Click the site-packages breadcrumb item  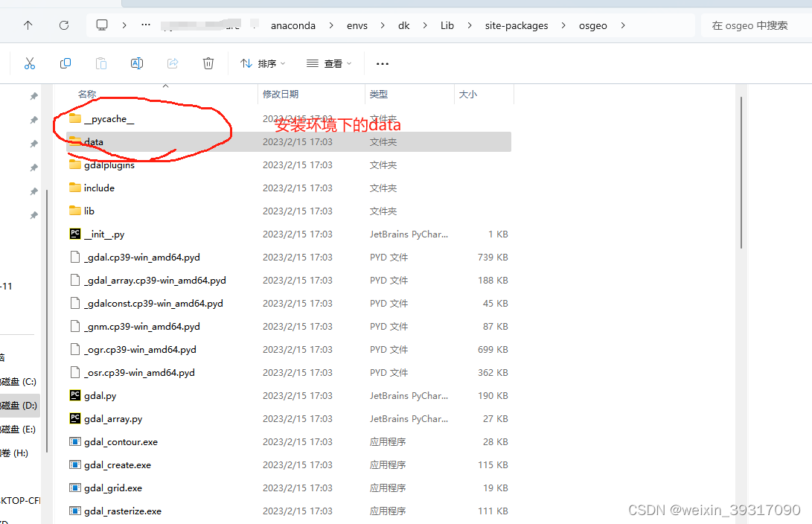[x=517, y=25]
